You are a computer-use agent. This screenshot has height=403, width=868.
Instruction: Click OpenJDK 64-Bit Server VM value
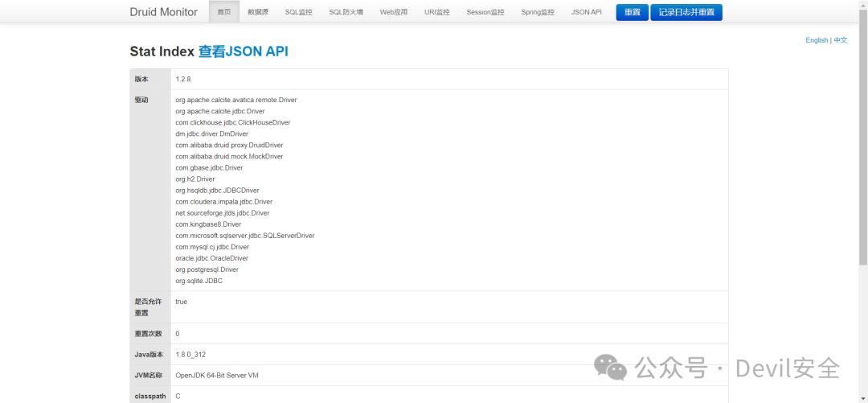217,376
